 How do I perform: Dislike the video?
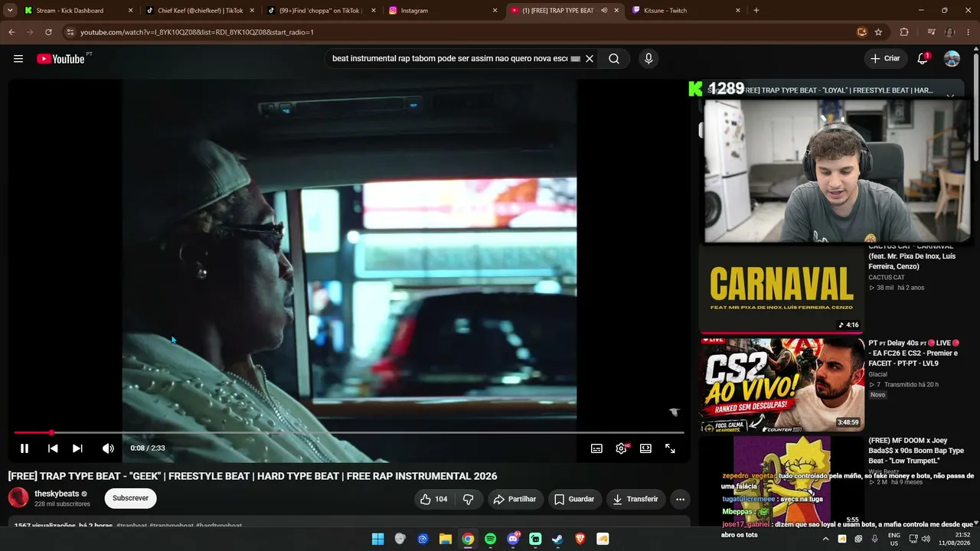pos(468,499)
